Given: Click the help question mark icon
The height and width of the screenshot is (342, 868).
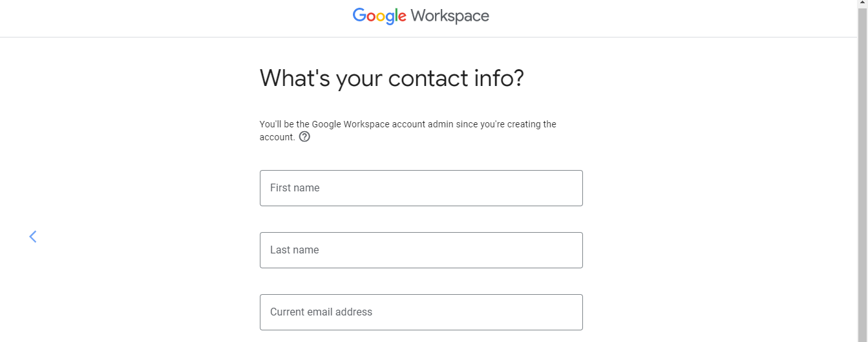Looking at the screenshot, I should (x=304, y=137).
